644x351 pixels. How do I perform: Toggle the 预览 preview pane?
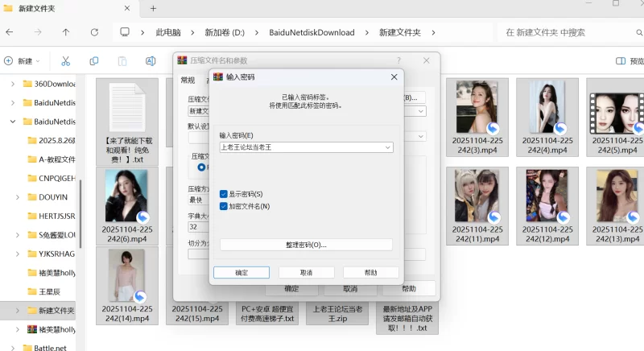629,61
